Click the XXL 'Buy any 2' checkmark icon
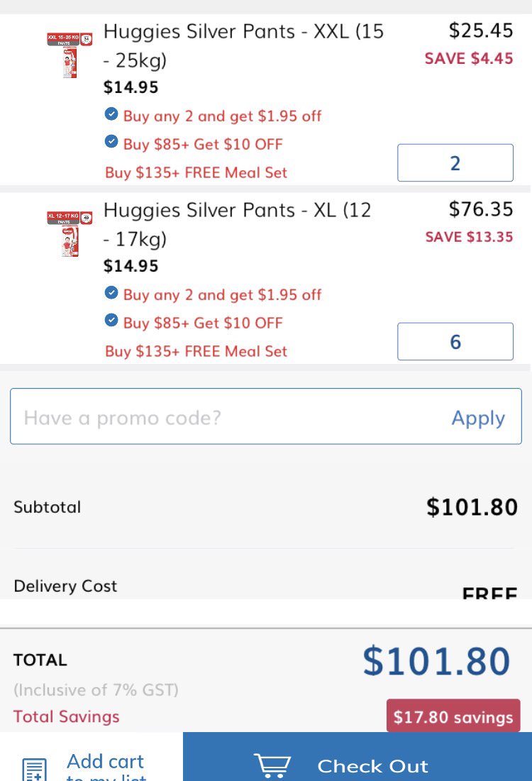 click(111, 114)
